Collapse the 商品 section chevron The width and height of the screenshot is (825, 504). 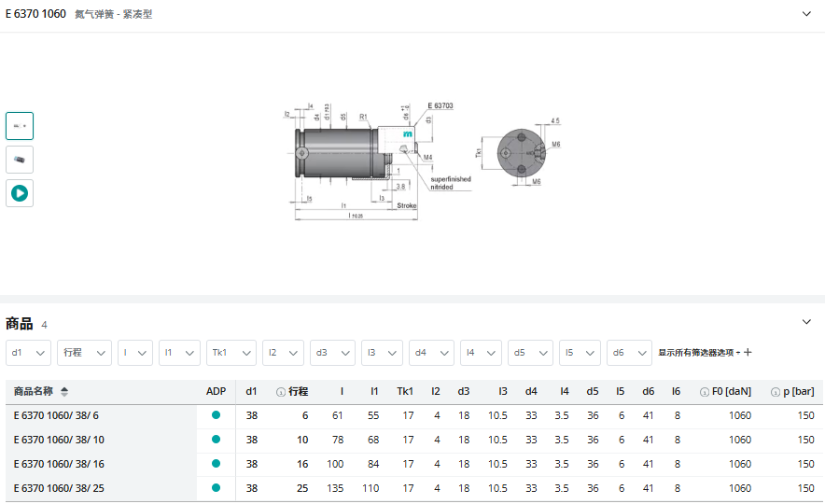pyautogui.click(x=806, y=322)
